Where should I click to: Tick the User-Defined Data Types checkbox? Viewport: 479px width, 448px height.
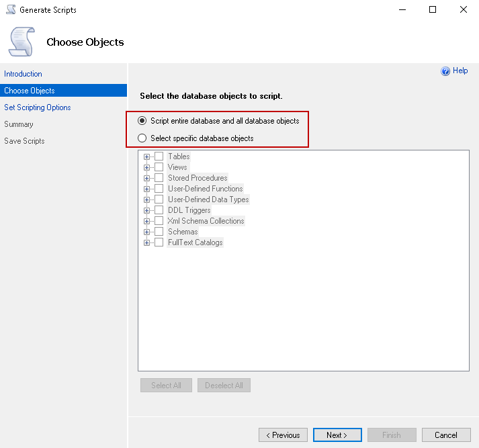(x=159, y=199)
